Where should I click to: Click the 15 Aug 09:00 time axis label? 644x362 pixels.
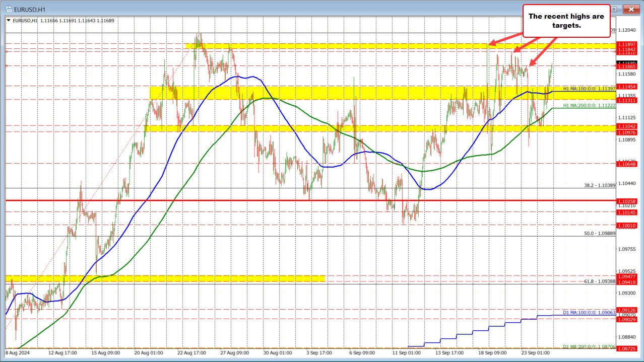(x=106, y=353)
